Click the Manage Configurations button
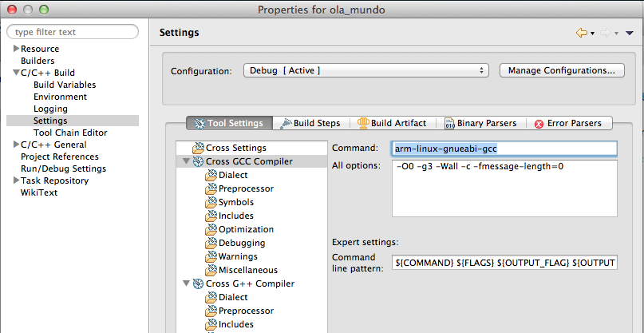Screen dimensions: 644x333 562,70
